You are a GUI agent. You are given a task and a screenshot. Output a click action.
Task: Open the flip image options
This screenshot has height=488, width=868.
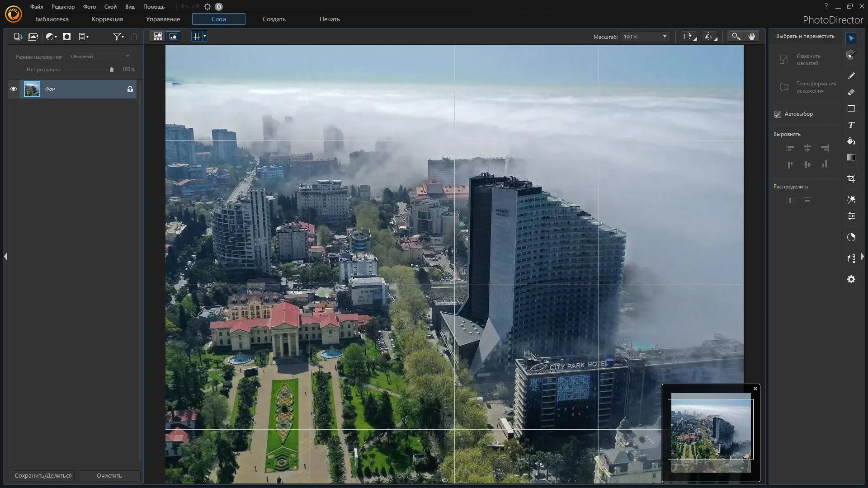point(710,37)
